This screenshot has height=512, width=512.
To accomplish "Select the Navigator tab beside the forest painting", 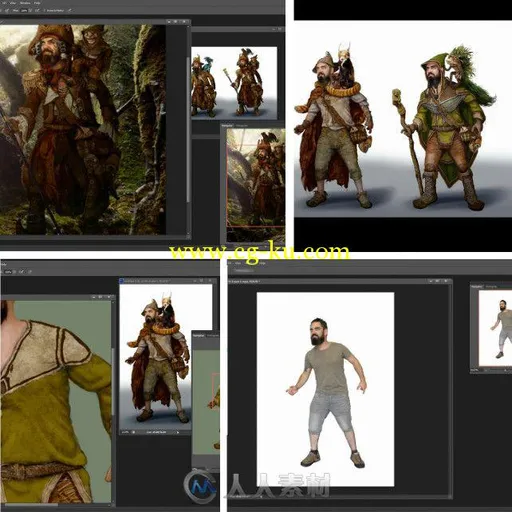I will 228,126.
